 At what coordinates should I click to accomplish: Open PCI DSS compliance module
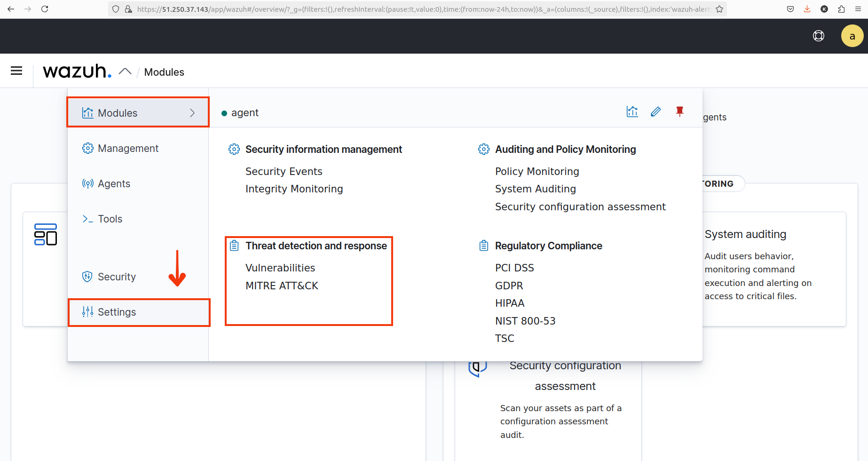(514, 268)
